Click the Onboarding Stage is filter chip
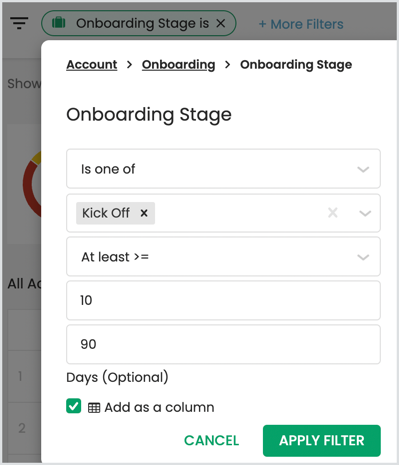399x465 pixels. (x=139, y=23)
